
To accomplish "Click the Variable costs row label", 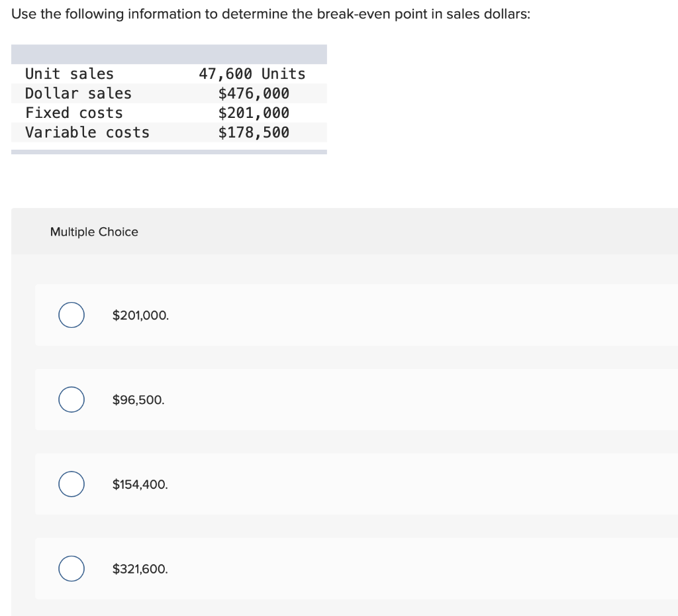I will pos(87,132).
